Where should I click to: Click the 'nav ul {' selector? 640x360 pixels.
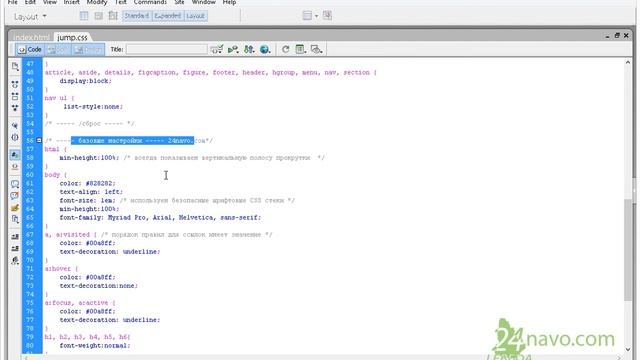(x=60, y=98)
